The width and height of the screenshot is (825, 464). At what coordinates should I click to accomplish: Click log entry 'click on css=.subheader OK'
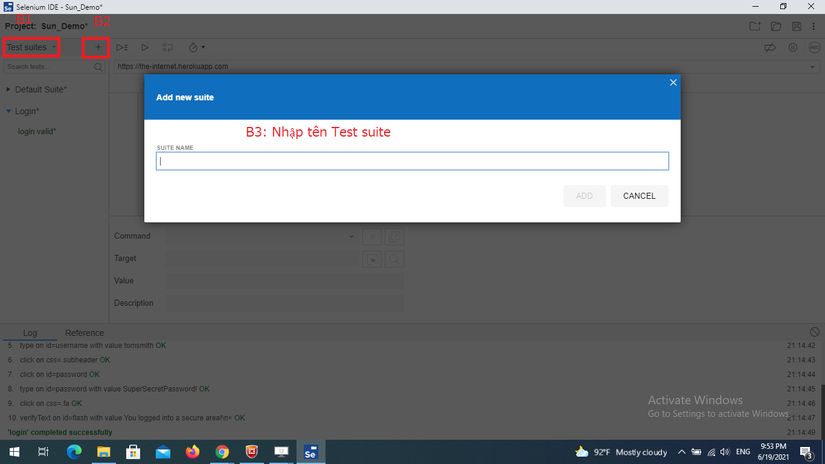tap(65, 360)
